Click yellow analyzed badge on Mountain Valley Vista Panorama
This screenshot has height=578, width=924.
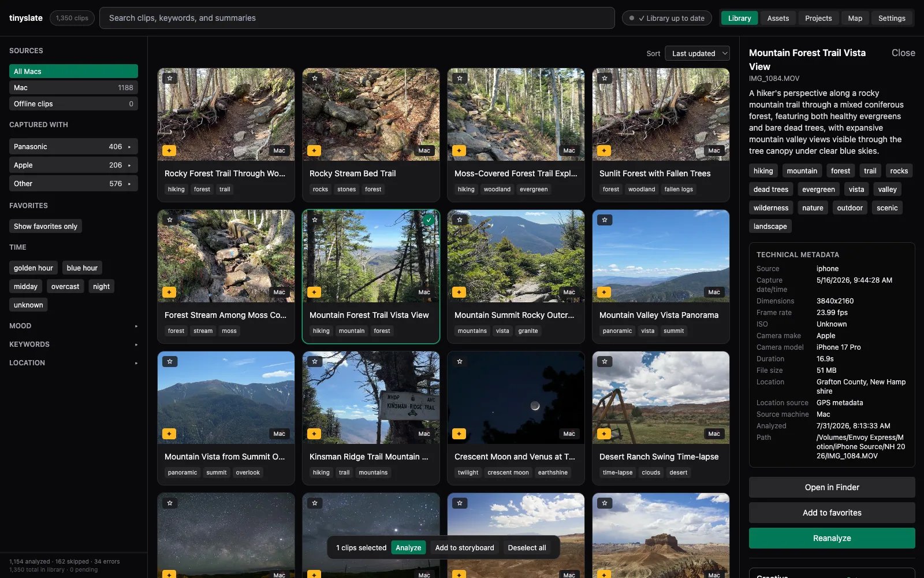tap(604, 292)
